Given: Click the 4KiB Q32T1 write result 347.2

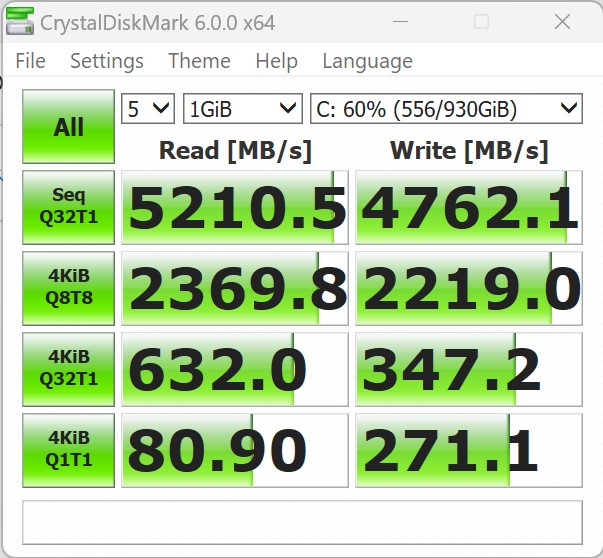Looking at the screenshot, I should tap(469, 369).
